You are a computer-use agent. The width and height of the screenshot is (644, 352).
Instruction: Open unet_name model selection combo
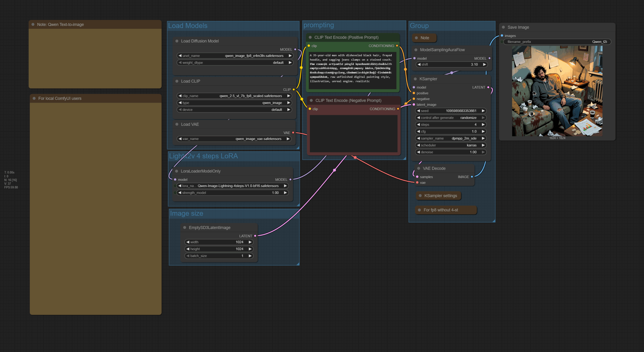click(x=235, y=56)
